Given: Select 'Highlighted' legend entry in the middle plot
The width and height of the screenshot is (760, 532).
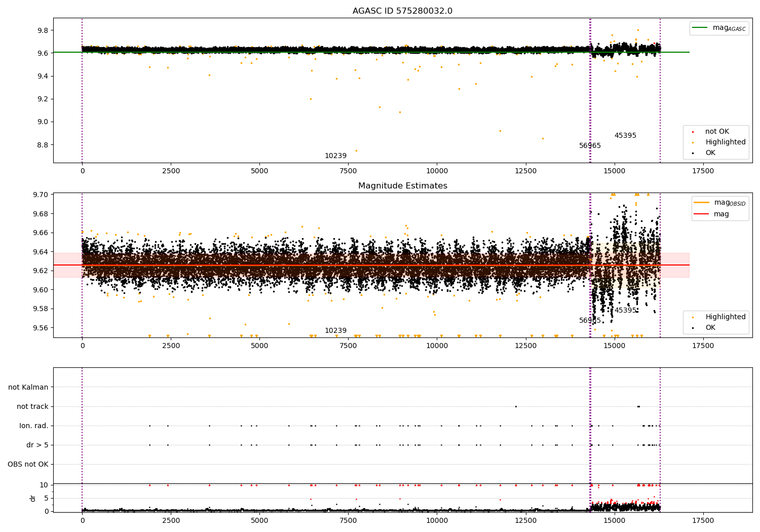Looking at the screenshot, I should [726, 317].
